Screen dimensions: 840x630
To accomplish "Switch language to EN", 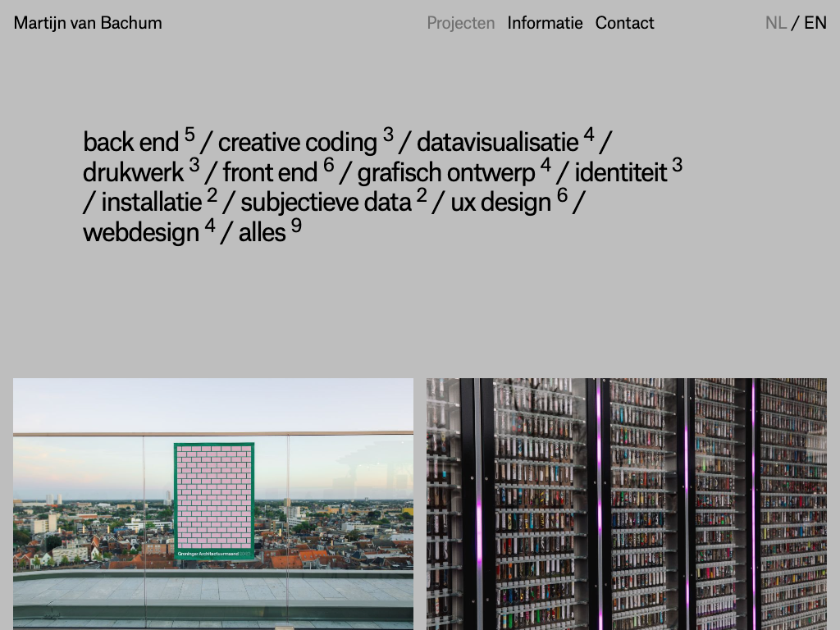I will (815, 23).
